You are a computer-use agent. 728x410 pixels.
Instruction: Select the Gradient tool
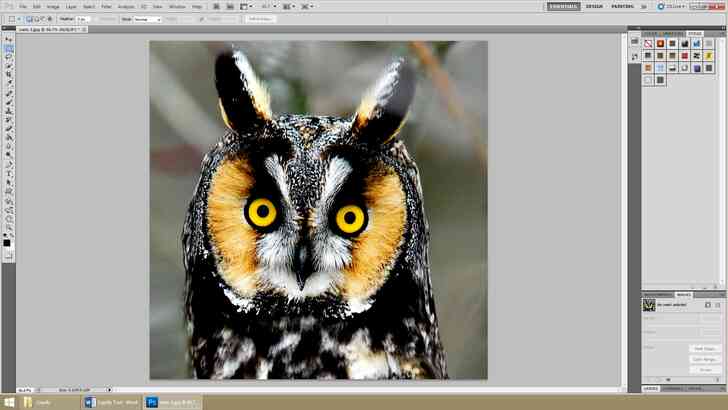click(x=8, y=137)
